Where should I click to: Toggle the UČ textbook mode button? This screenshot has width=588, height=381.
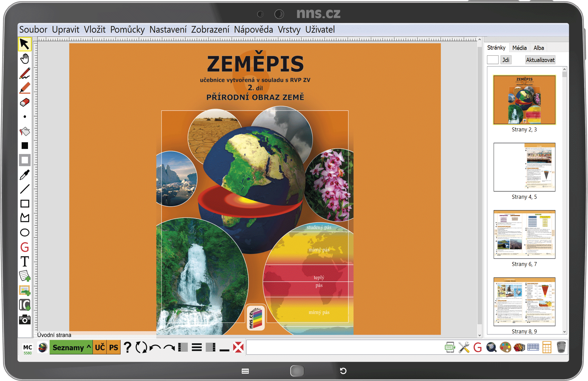[x=100, y=348]
